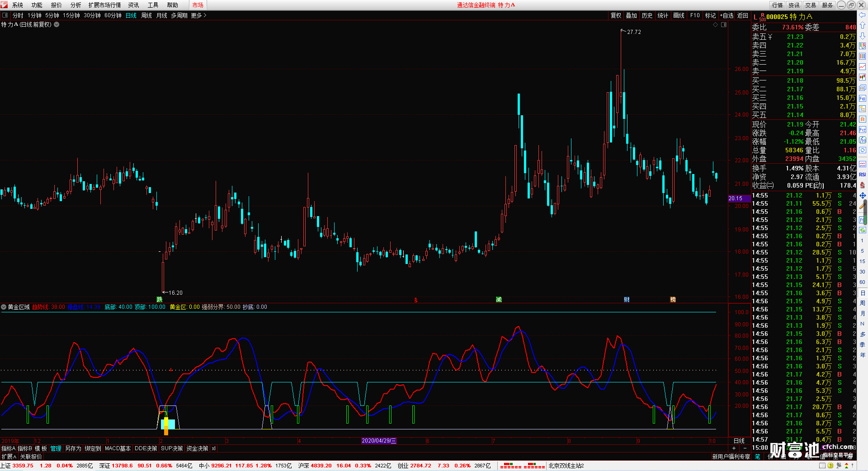Select the 多周期 multi-period view

pyautogui.click(x=179, y=15)
